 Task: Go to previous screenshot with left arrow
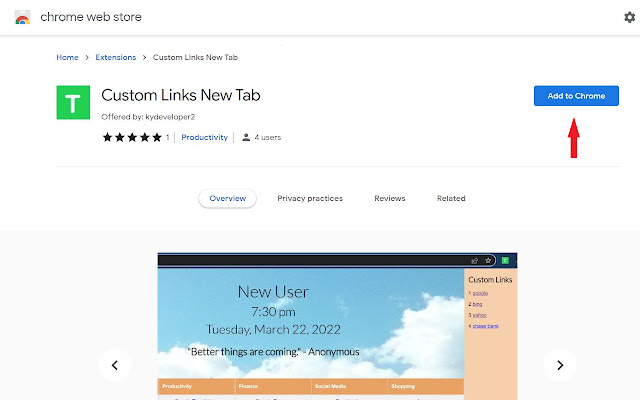coord(114,365)
